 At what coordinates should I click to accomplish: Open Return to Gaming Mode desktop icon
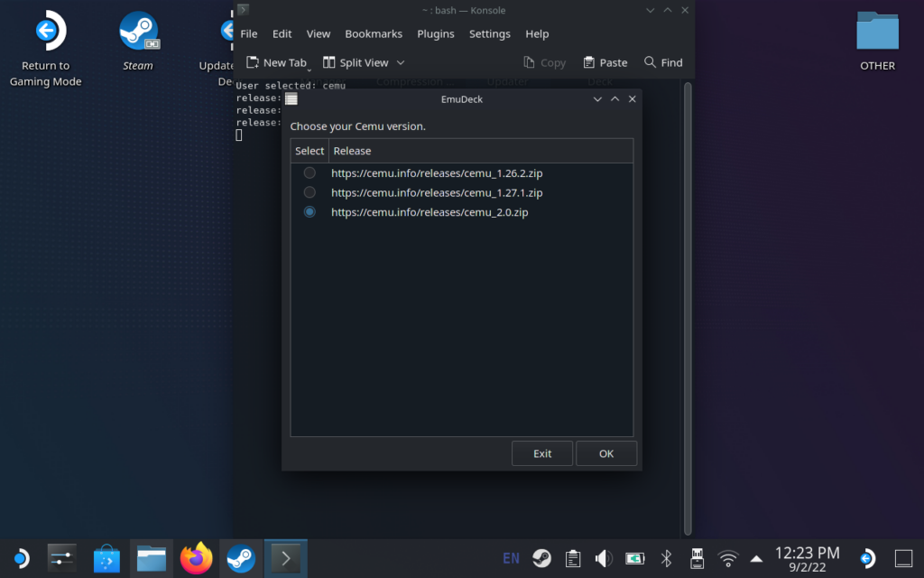pos(46,50)
